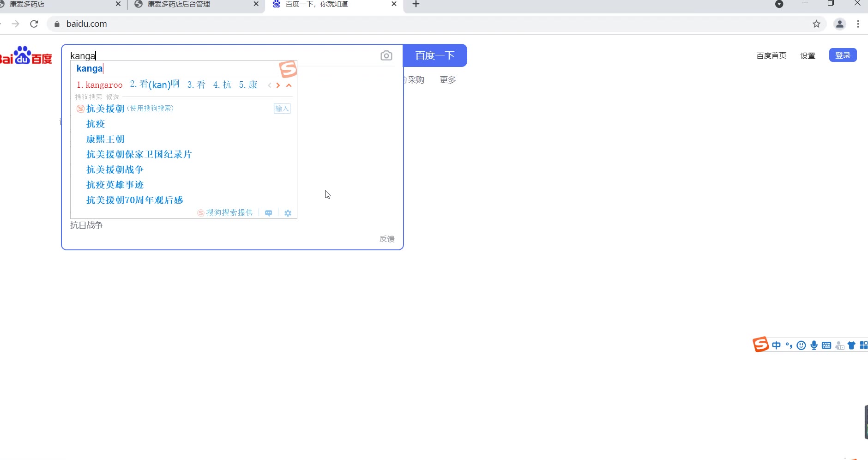Screen dimensions: 868x460
Task: Choose candidate 2 看(kan)啊
Action: coord(155,85)
